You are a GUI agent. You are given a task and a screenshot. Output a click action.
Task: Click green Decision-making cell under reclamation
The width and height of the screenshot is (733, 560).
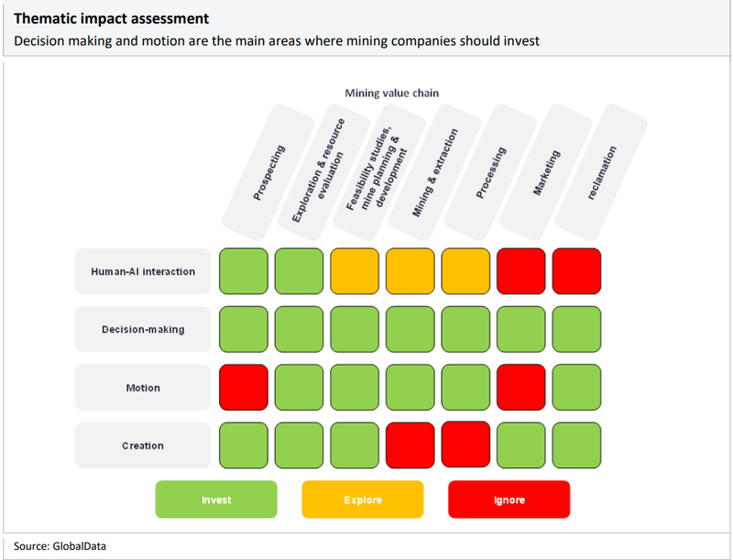pos(577,329)
